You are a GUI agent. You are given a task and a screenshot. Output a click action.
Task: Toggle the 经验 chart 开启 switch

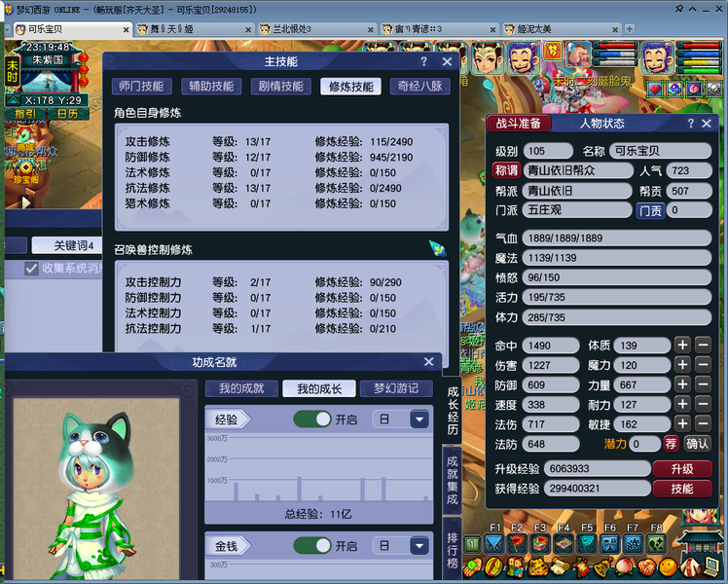pyautogui.click(x=312, y=420)
